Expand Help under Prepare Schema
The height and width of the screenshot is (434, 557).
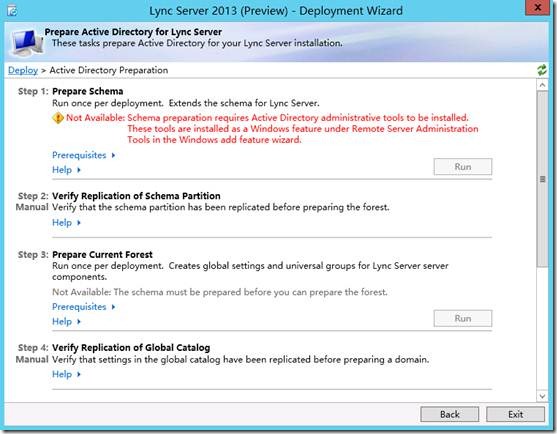point(66,170)
